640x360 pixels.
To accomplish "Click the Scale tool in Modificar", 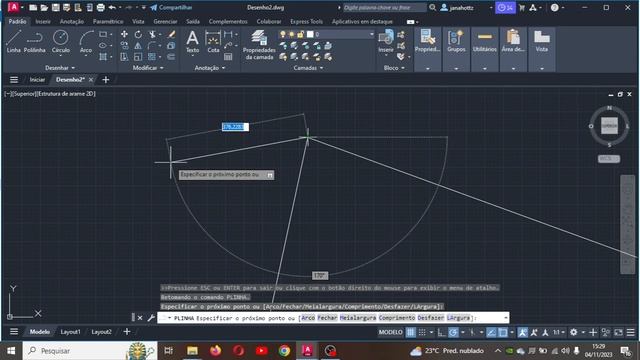I will click(x=138, y=57).
